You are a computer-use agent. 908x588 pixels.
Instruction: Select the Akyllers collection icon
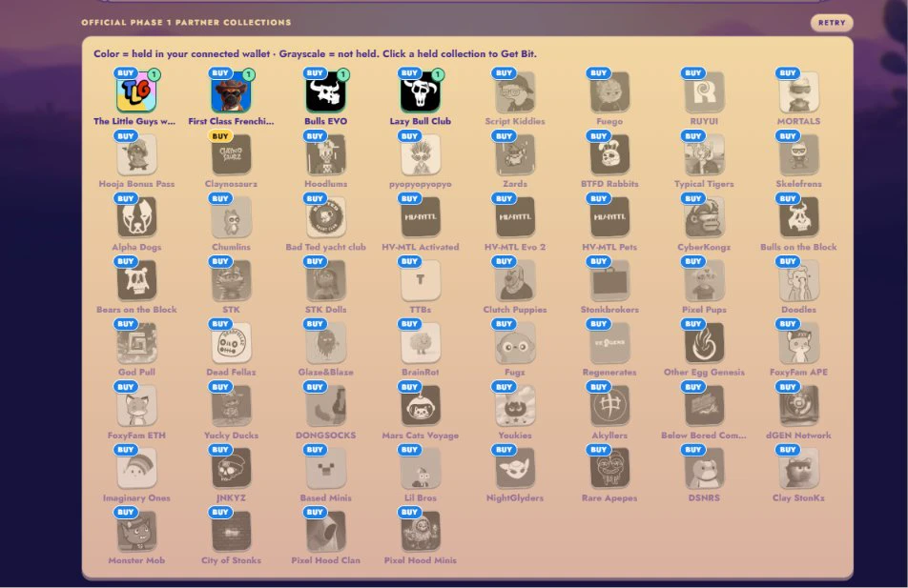pos(609,406)
